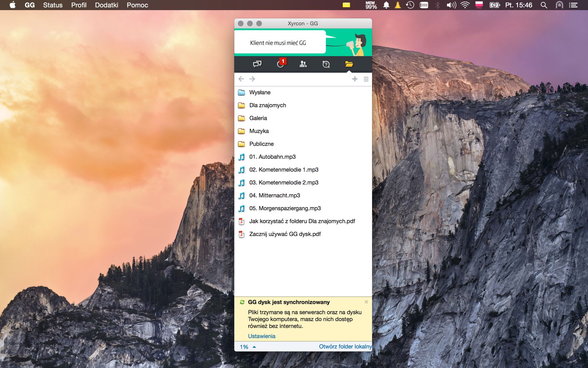
Task: Dismiss the GG dysk synchronization notice
Action: (366, 302)
